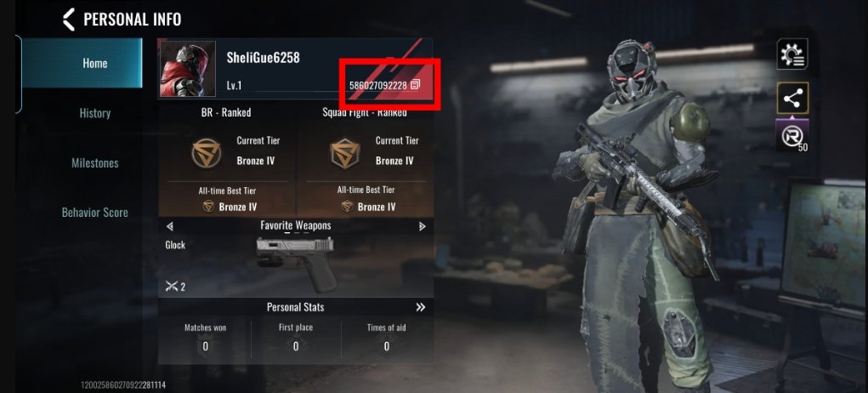This screenshot has width=868, height=393.
Task: Click the player avatar portrait
Action: (188, 69)
